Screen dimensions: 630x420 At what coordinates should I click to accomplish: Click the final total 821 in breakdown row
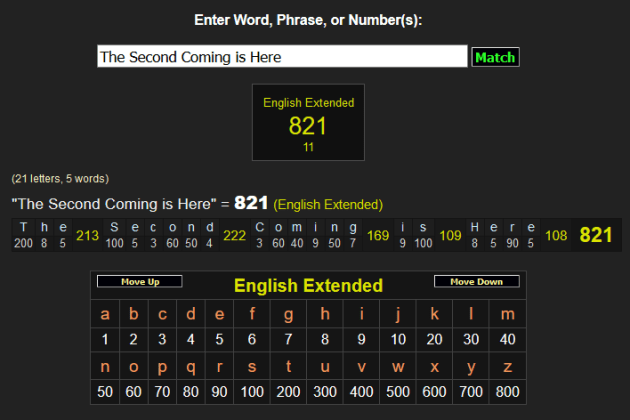(x=596, y=235)
